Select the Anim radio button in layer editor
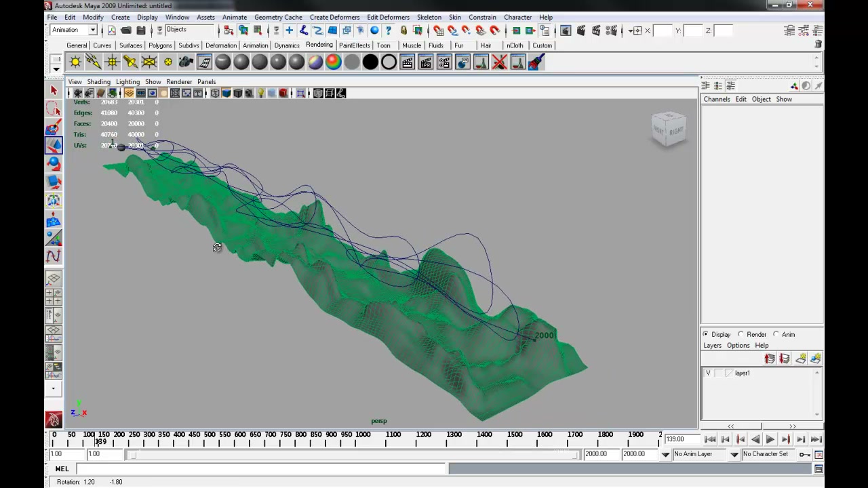 (776, 334)
